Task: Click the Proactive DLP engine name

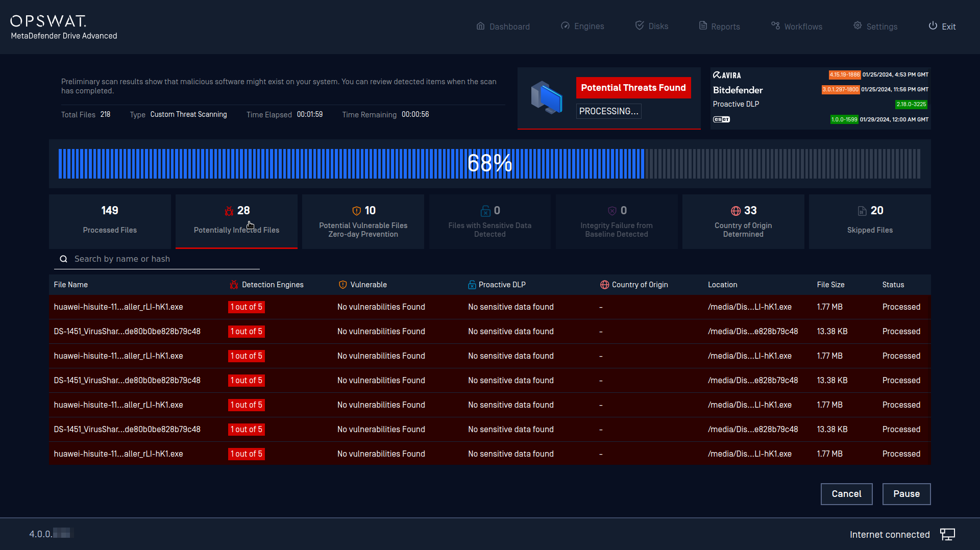Action: [x=736, y=104]
